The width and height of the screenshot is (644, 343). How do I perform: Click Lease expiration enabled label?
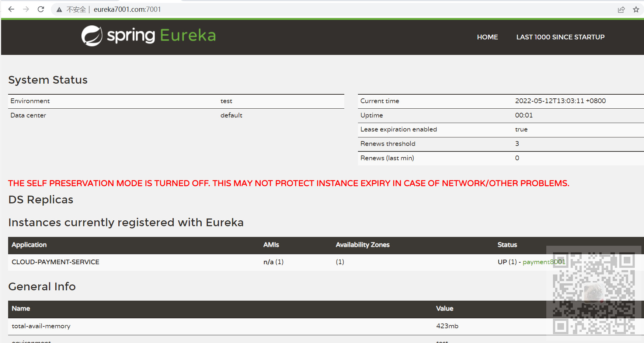(398, 129)
